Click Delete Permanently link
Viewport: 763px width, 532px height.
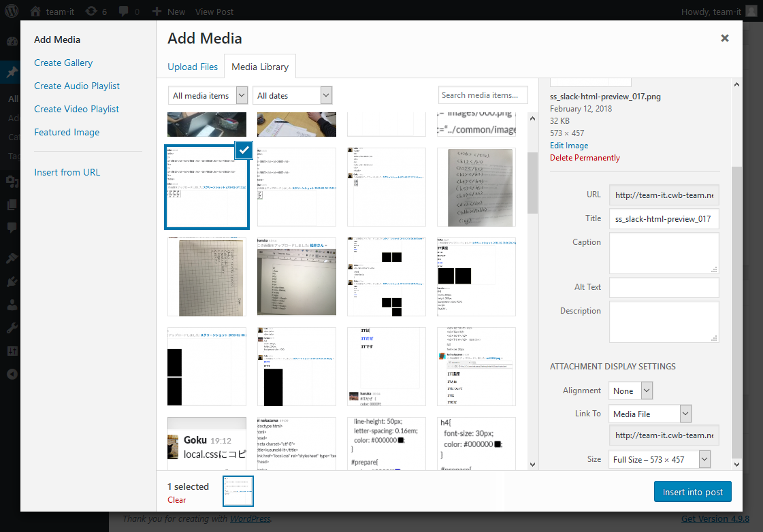coord(585,158)
